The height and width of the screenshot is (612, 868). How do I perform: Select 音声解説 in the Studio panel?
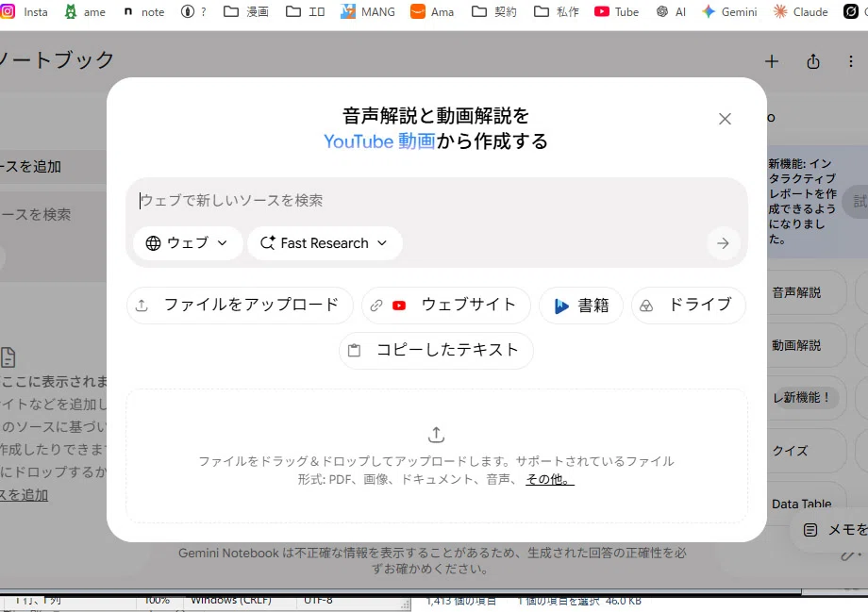[806, 292]
